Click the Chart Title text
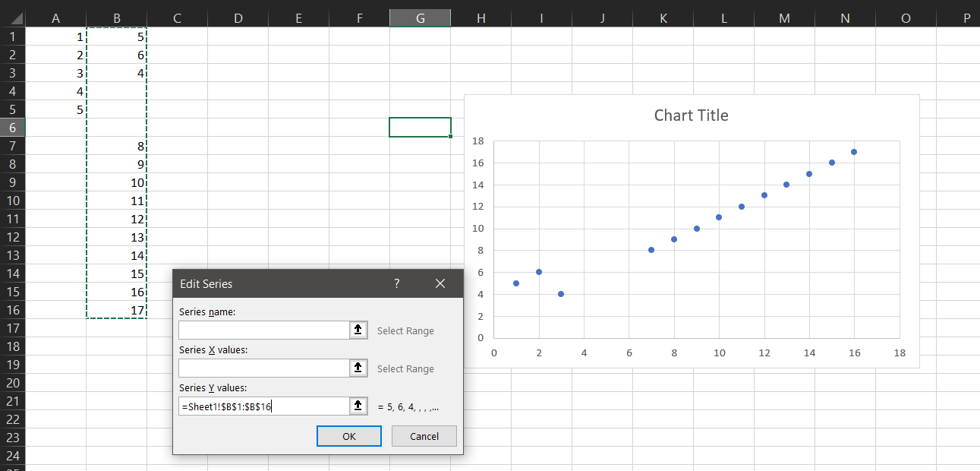 (x=691, y=115)
